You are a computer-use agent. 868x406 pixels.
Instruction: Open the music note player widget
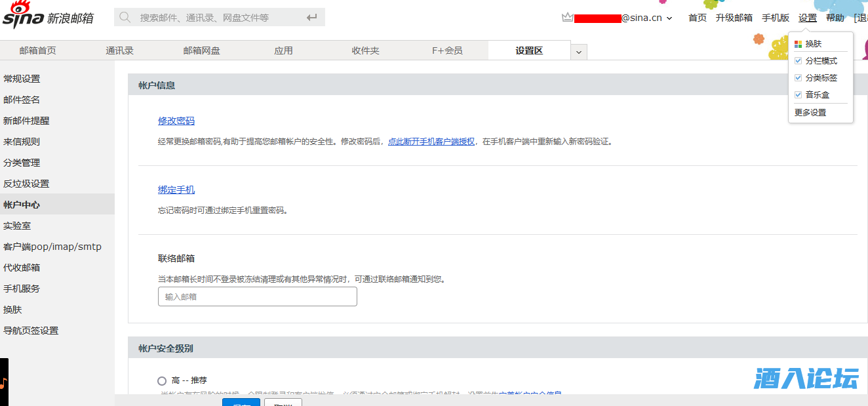point(3,382)
